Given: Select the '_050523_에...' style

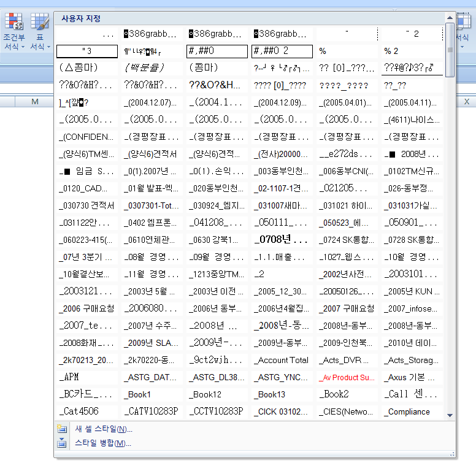Looking at the screenshot, I should (x=347, y=223).
